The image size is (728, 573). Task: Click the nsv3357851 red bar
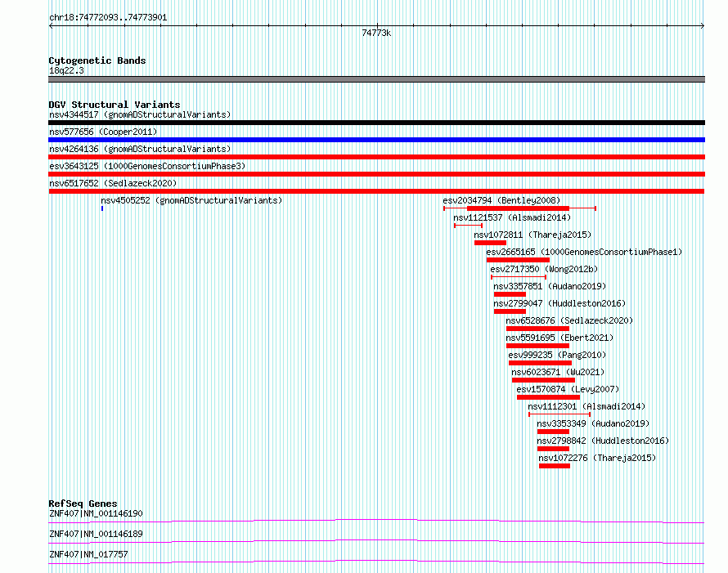510,294
